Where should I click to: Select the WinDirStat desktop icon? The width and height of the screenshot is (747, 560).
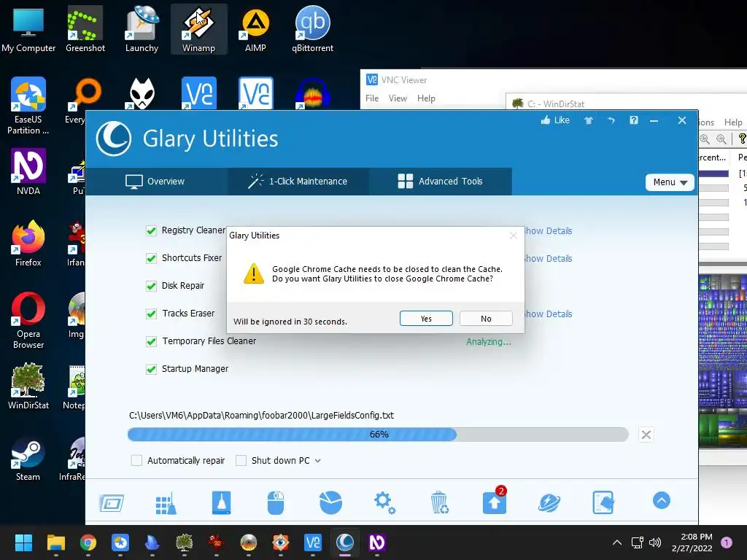tap(28, 386)
